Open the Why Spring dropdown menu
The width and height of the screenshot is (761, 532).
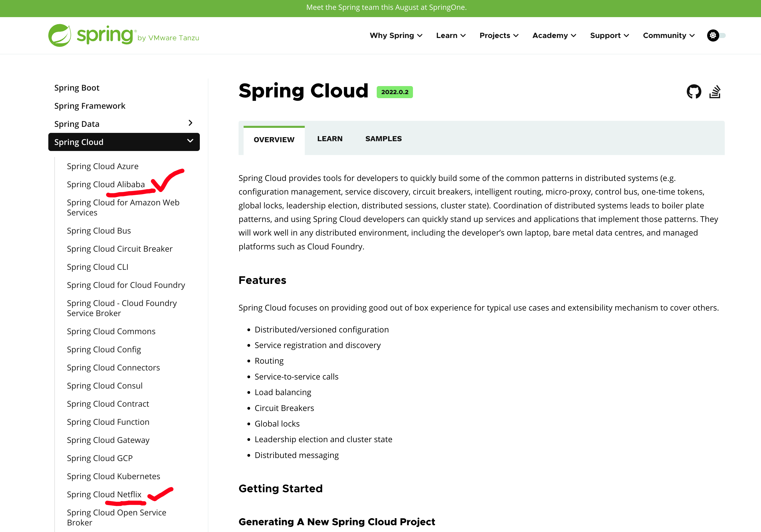click(x=396, y=35)
